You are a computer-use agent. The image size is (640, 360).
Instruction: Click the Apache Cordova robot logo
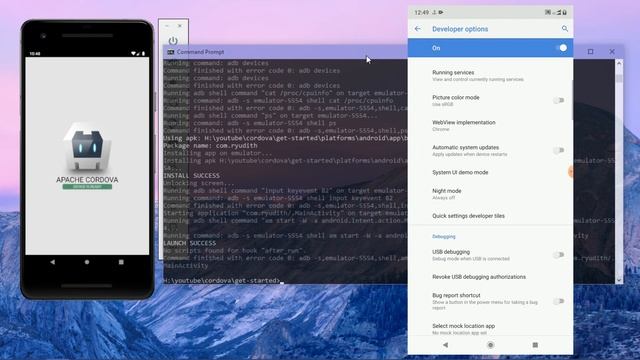tap(87, 147)
